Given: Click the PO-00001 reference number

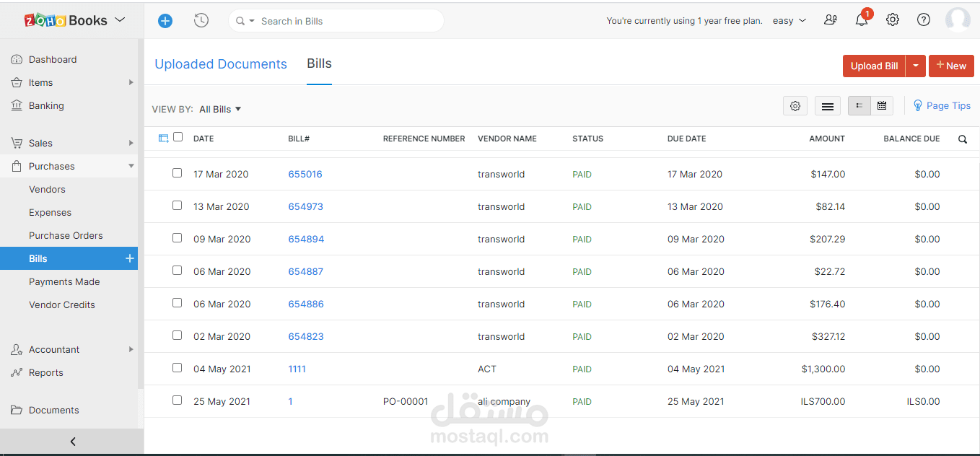Looking at the screenshot, I should (406, 401).
